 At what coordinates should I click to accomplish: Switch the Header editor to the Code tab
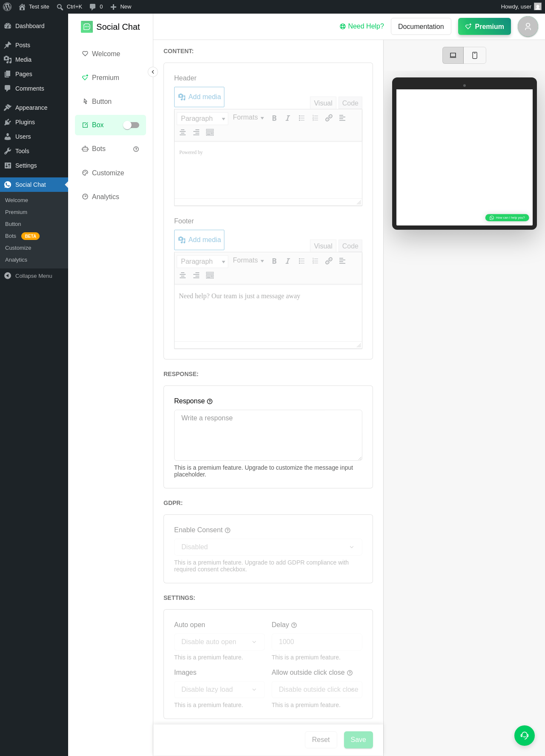[350, 103]
